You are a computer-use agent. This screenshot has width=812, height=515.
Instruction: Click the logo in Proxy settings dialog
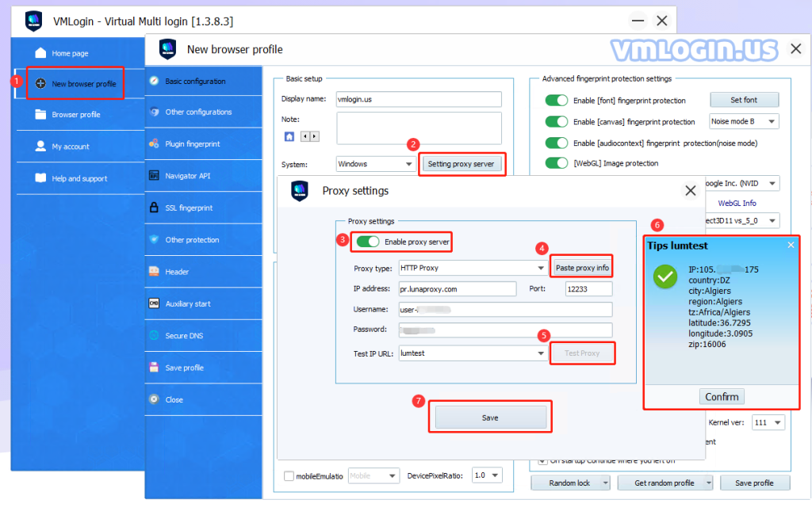point(300,190)
